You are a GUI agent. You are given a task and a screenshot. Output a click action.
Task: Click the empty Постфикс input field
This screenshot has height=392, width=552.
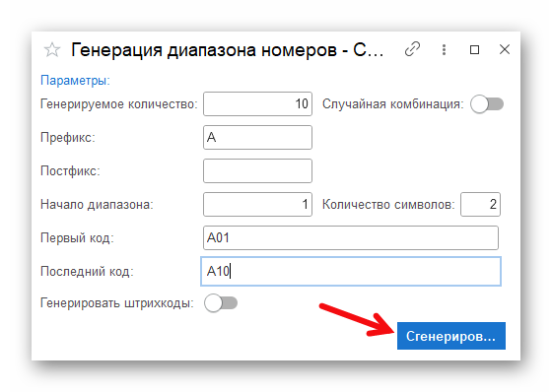[257, 170]
